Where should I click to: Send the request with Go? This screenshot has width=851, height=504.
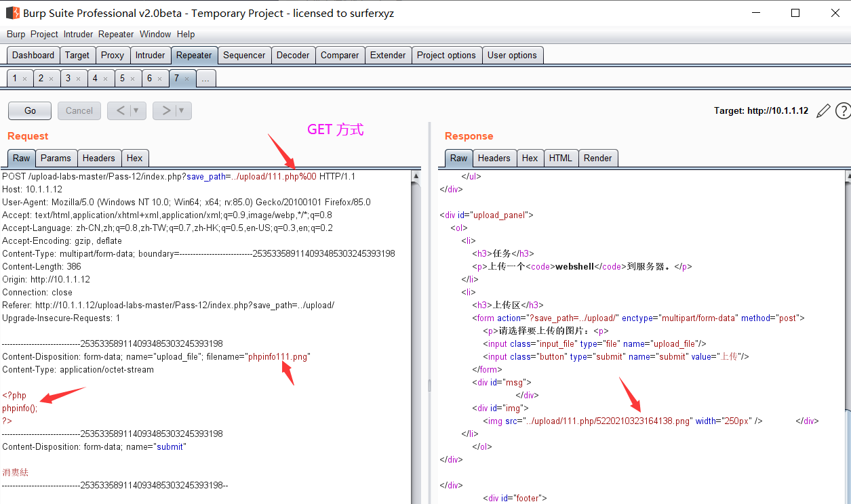(x=30, y=110)
